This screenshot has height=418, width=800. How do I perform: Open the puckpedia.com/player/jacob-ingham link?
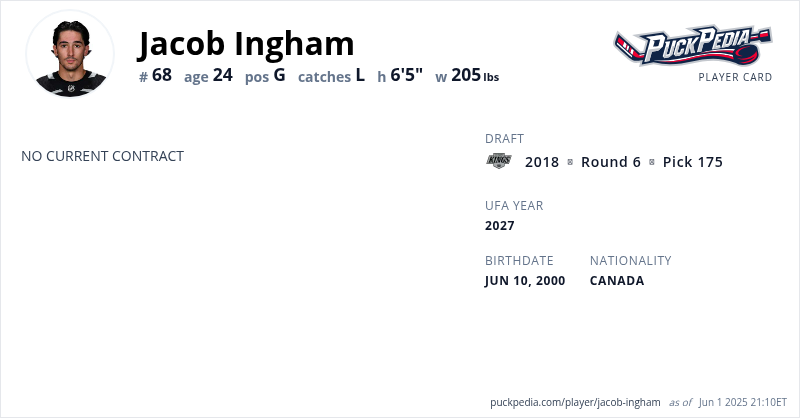point(575,402)
